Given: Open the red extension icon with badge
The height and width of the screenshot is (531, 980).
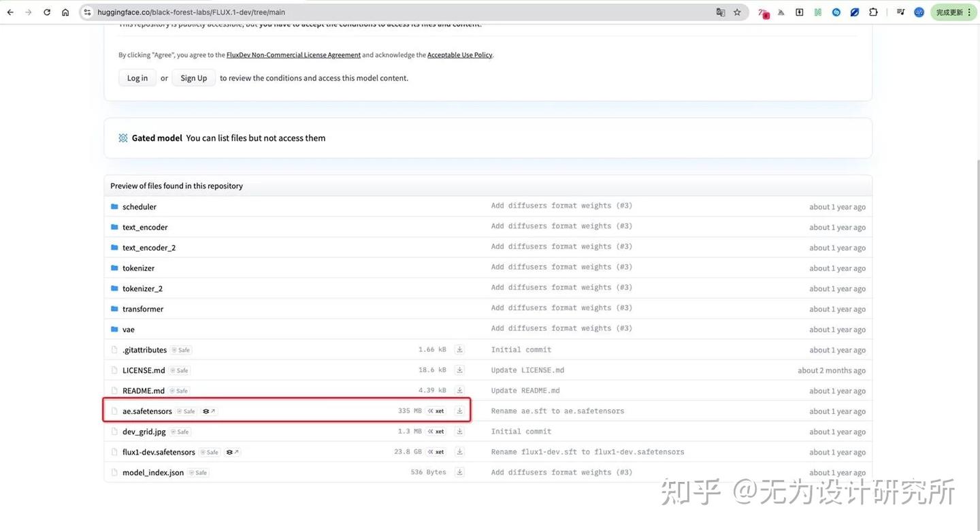Looking at the screenshot, I should (764, 13).
